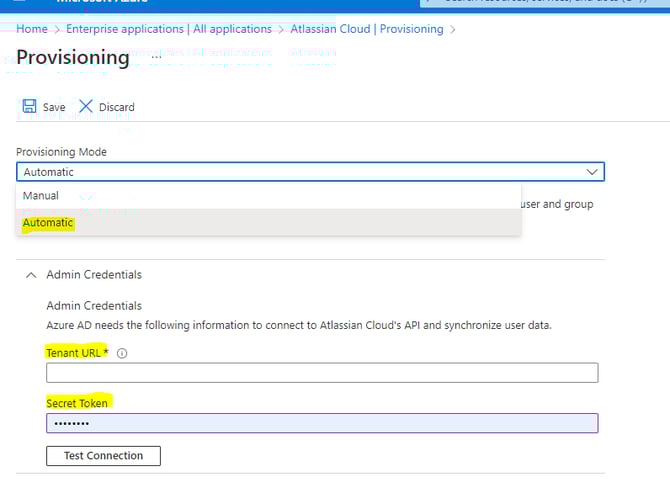Click the Discard text label

(x=117, y=107)
